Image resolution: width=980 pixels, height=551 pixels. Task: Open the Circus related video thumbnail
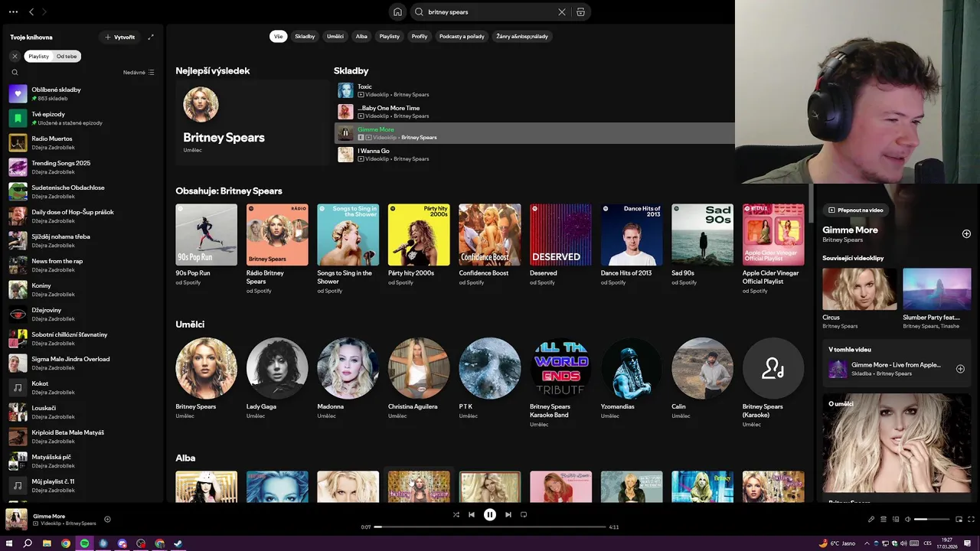tap(859, 289)
